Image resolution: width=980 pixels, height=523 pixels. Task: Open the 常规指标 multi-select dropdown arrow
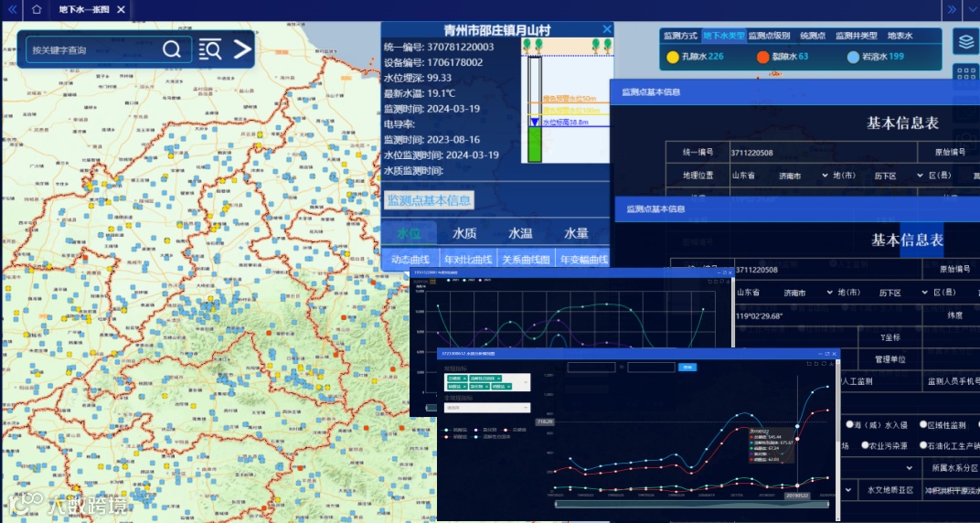coord(526,382)
